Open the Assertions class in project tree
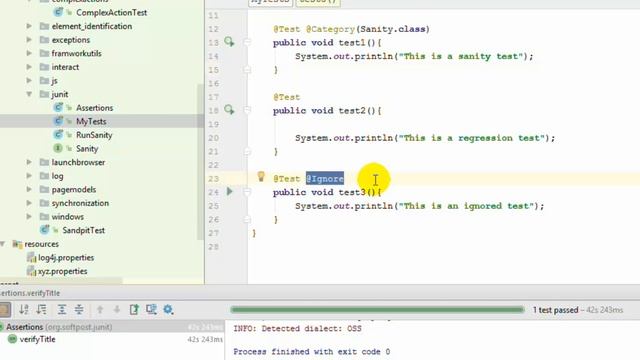 tap(94, 108)
